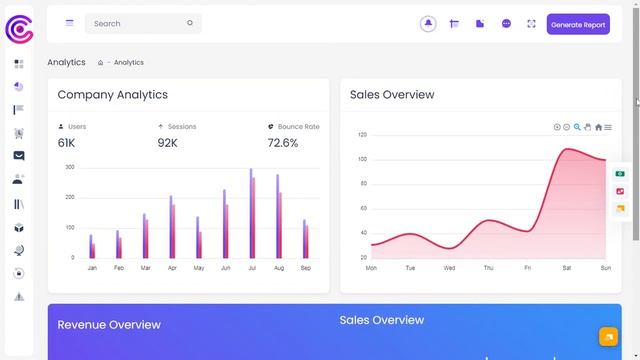Open the file document header icon
The height and width of the screenshot is (360, 640).
tap(480, 24)
